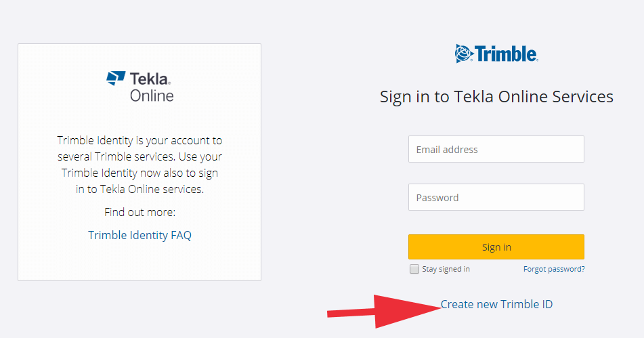Focus the Password field
644x338 pixels.
(x=496, y=197)
